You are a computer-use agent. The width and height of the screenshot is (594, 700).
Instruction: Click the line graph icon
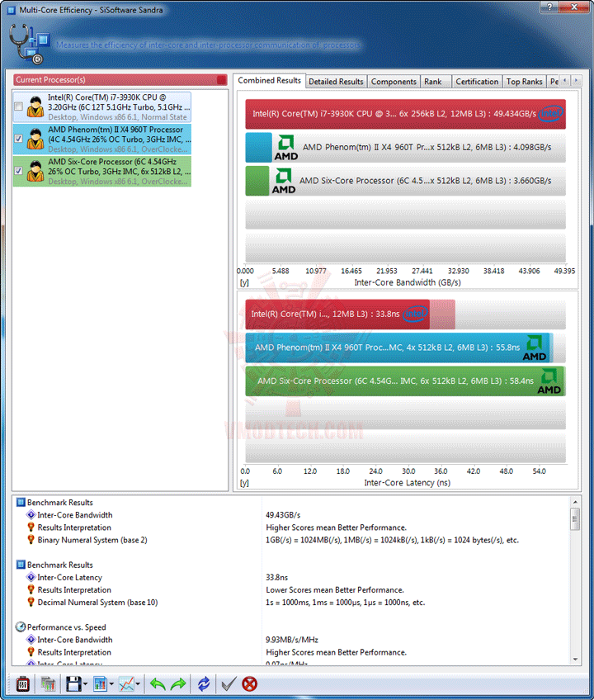(x=126, y=684)
